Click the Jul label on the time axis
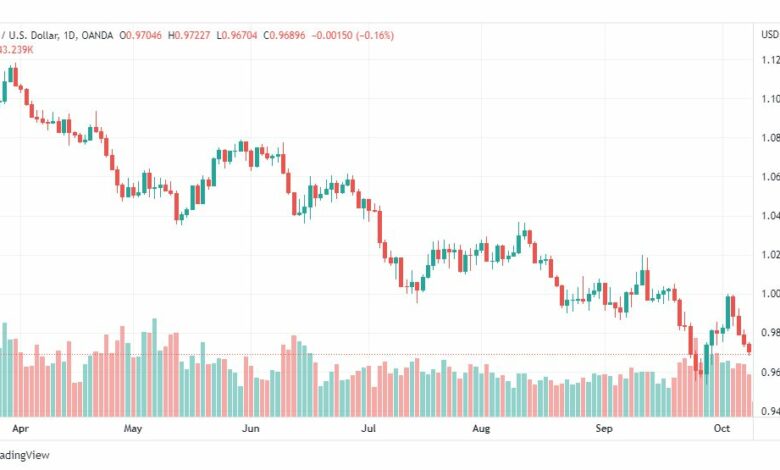Image resolution: width=780 pixels, height=470 pixels. 368,428
